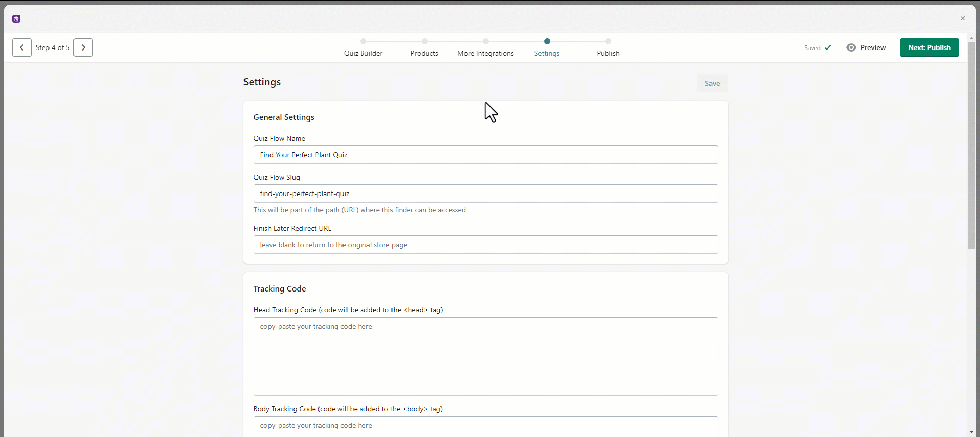Screen dimensions: 980x437
Task: Click the 'General Settings' heading
Action: (284, 117)
